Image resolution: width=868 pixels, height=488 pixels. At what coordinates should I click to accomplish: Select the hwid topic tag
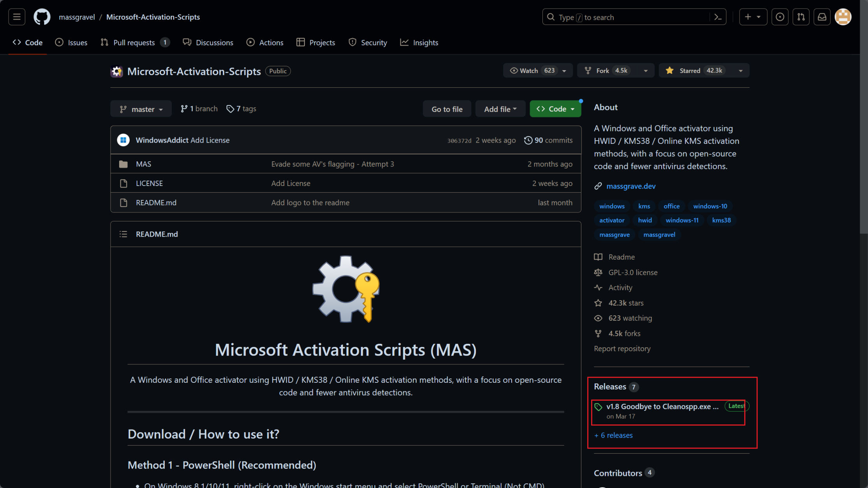[x=645, y=220]
